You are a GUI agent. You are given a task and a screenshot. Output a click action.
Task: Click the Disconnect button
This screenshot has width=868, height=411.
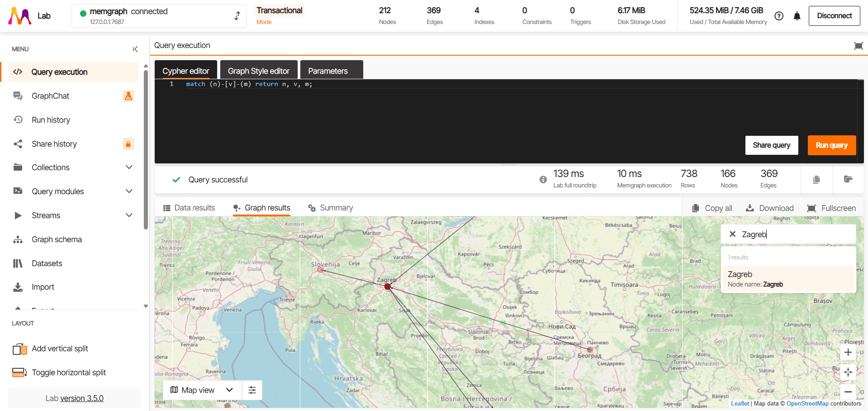pos(834,16)
